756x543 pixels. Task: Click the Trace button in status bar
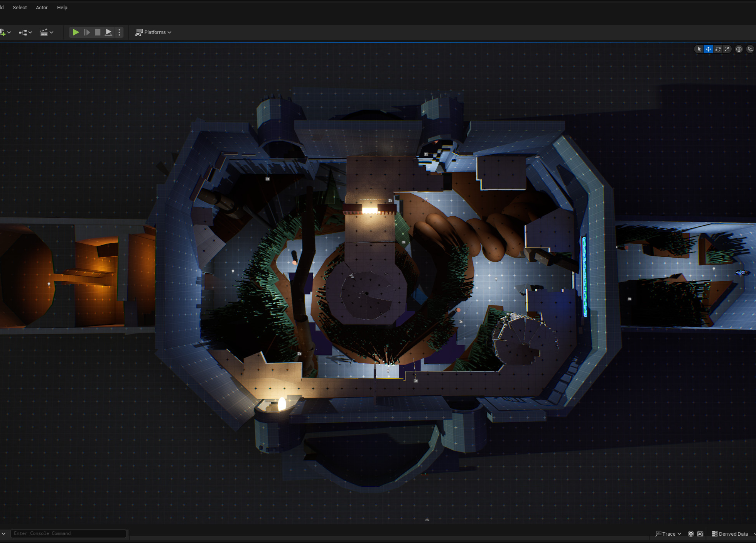668,534
